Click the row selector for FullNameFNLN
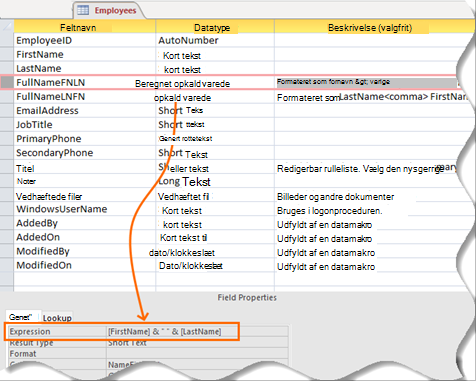Screen dimensions: 476x381 tap(7, 83)
